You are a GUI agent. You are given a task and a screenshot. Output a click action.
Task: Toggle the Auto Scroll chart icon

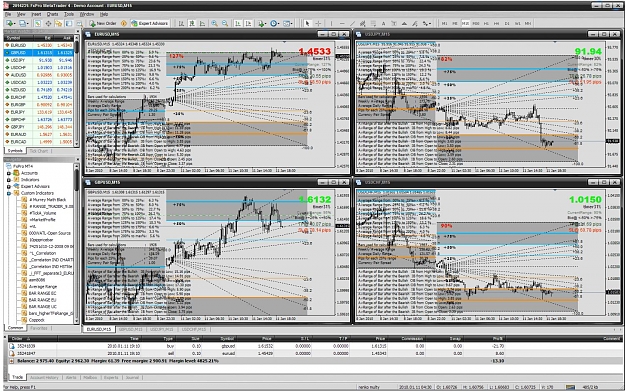click(238, 24)
